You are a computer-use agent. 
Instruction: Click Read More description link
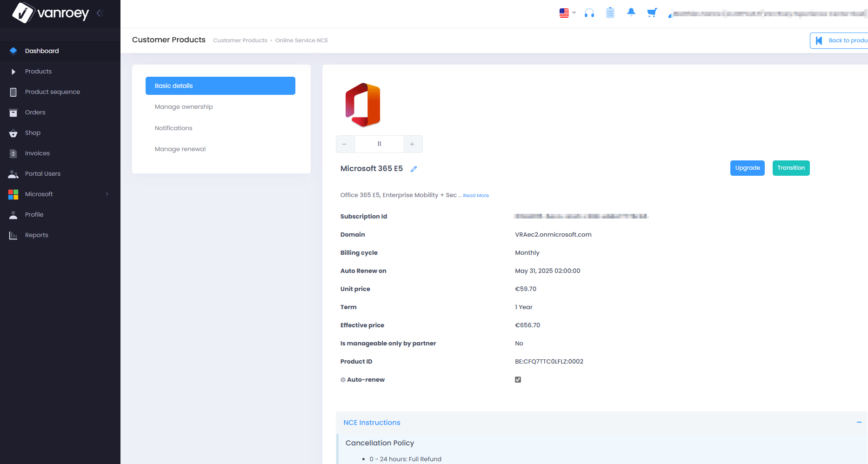click(476, 196)
